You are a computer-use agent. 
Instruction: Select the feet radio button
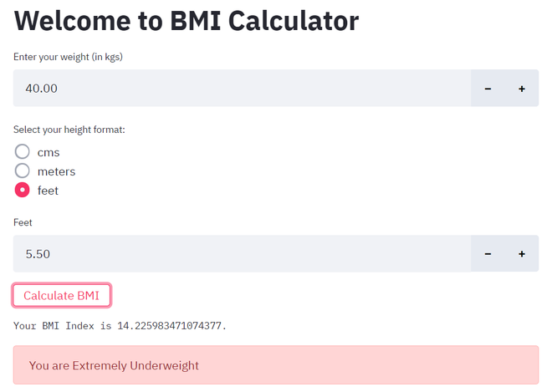tap(23, 191)
